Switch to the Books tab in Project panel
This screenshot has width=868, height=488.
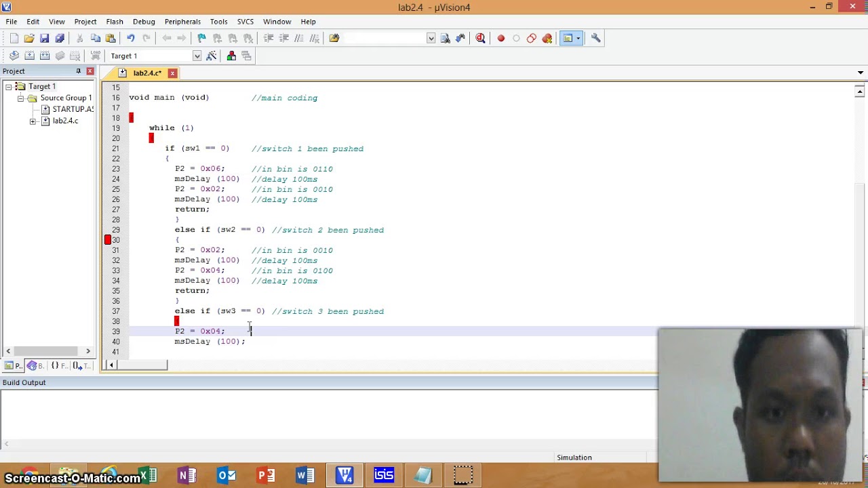pyautogui.click(x=35, y=366)
